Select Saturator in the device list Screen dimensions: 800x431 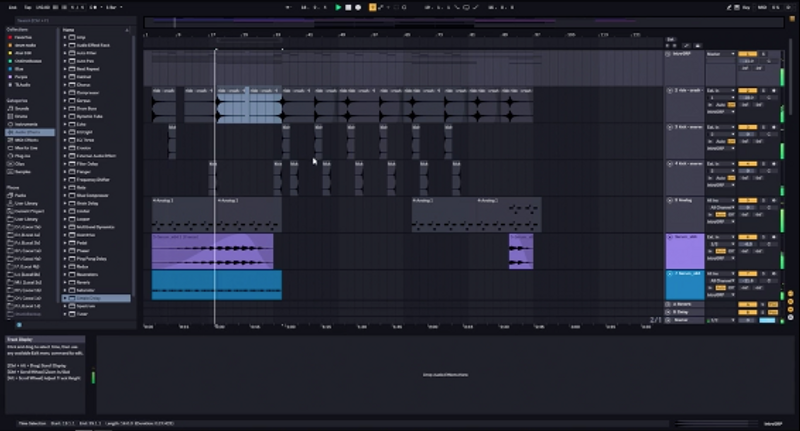coord(85,290)
